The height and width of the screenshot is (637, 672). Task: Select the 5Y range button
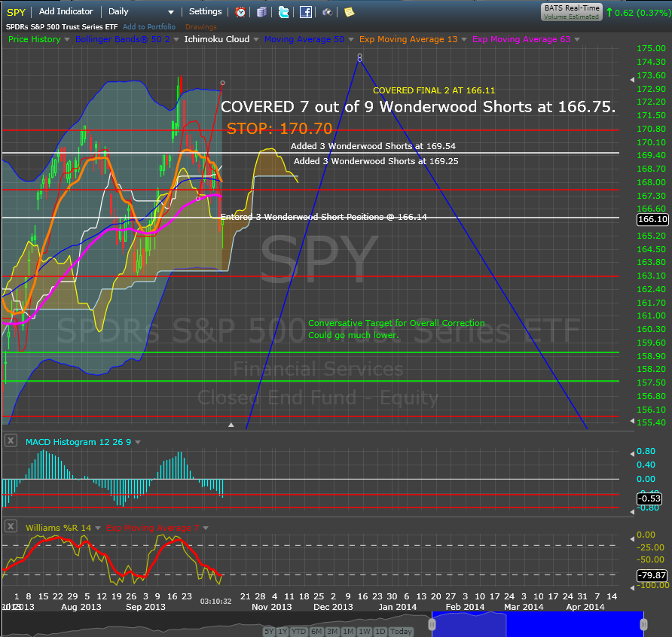tap(269, 632)
